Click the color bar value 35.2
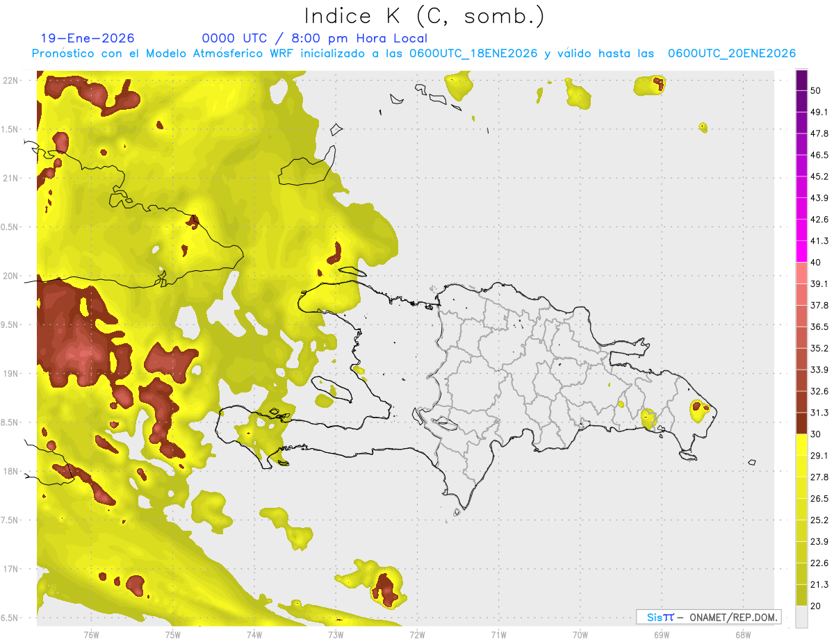Image resolution: width=834 pixels, height=644 pixels. pos(819,348)
